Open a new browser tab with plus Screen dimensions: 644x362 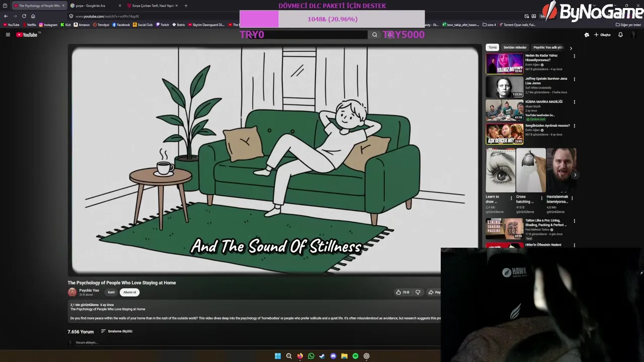186,6
